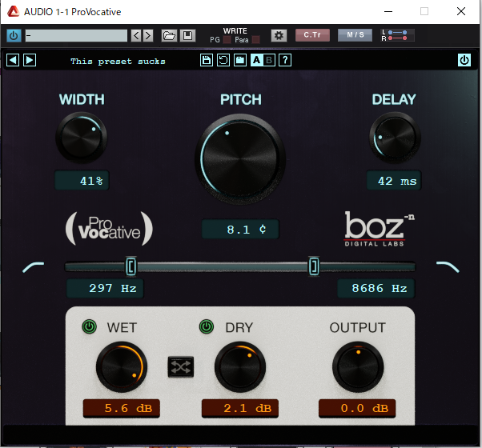Open the 'This preset sucks' preset name

pyautogui.click(x=118, y=62)
